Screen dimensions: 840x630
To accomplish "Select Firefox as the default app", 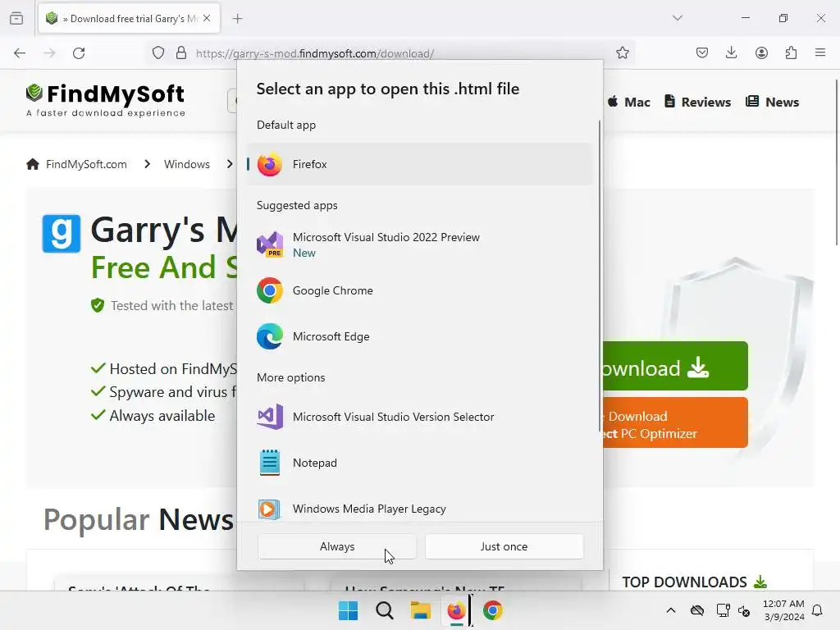I will pyautogui.click(x=419, y=164).
